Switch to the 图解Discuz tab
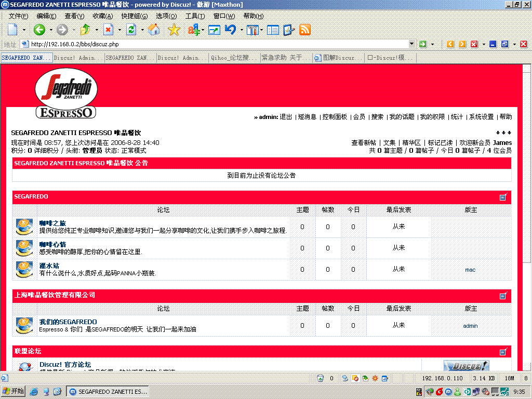The height and width of the screenshot is (399, 532). (x=338, y=58)
